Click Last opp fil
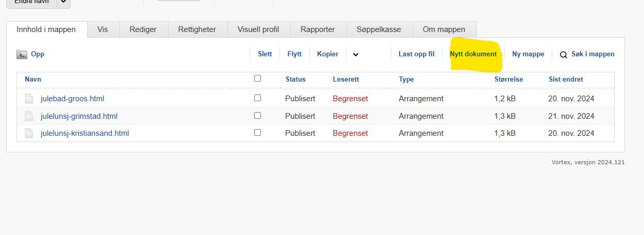Screen dimensions: 644x235 click(x=417, y=54)
